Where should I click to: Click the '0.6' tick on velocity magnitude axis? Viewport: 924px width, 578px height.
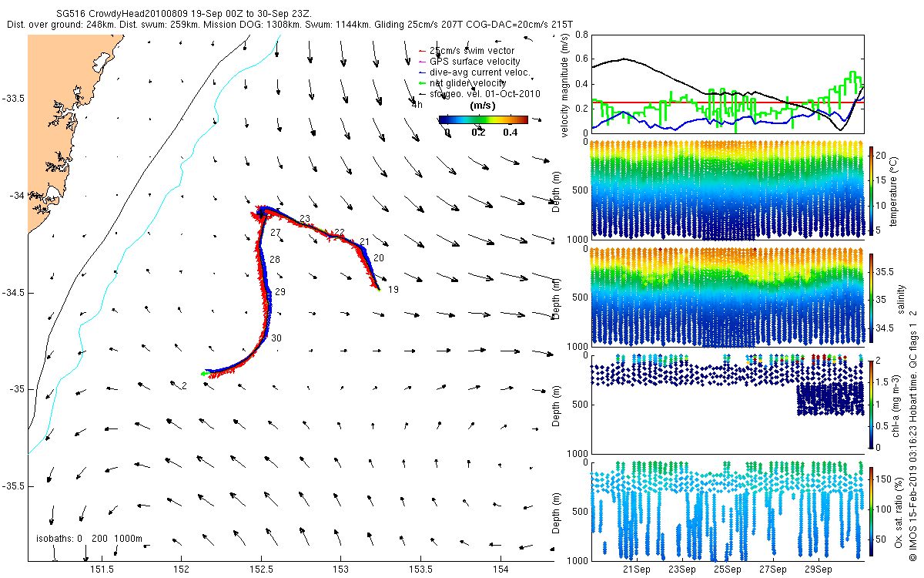coord(581,59)
